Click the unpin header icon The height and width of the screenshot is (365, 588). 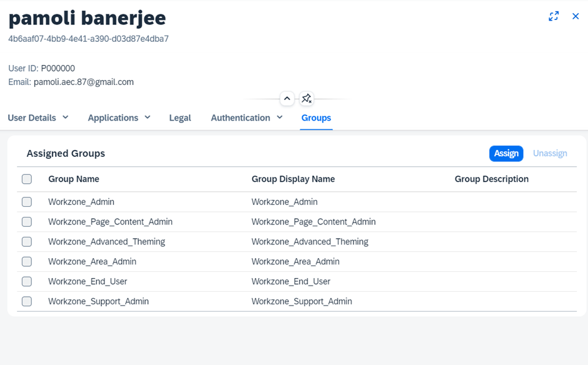[306, 99]
